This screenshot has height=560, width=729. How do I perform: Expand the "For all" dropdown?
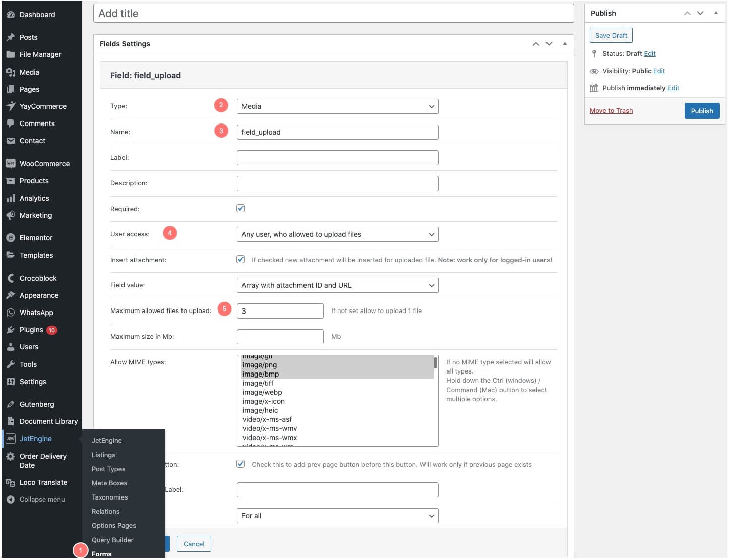tap(337, 515)
